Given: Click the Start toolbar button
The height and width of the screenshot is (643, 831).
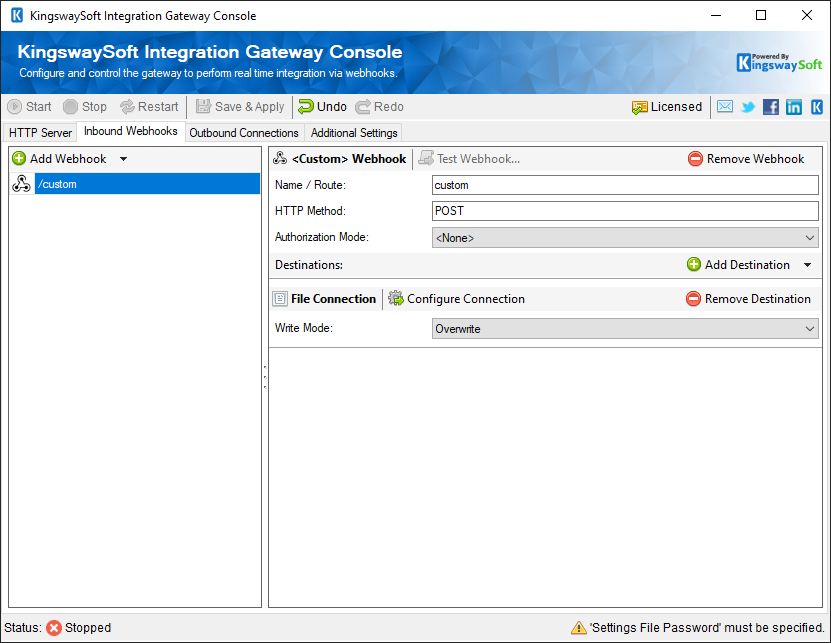Looking at the screenshot, I should point(30,107).
